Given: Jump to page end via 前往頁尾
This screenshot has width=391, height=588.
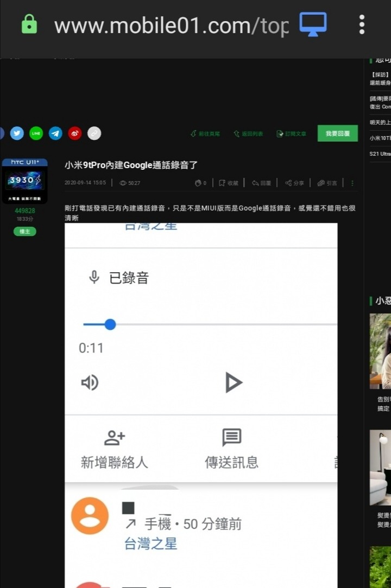Looking at the screenshot, I should [205, 133].
